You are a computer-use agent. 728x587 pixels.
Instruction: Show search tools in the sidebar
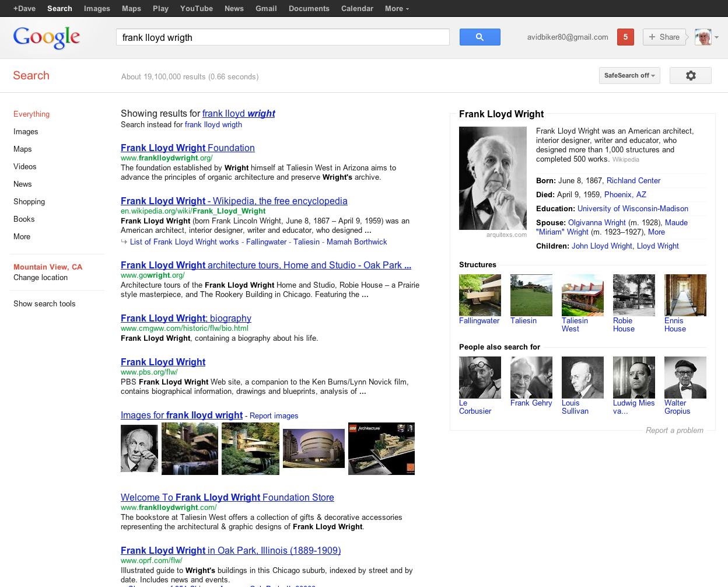(x=44, y=303)
